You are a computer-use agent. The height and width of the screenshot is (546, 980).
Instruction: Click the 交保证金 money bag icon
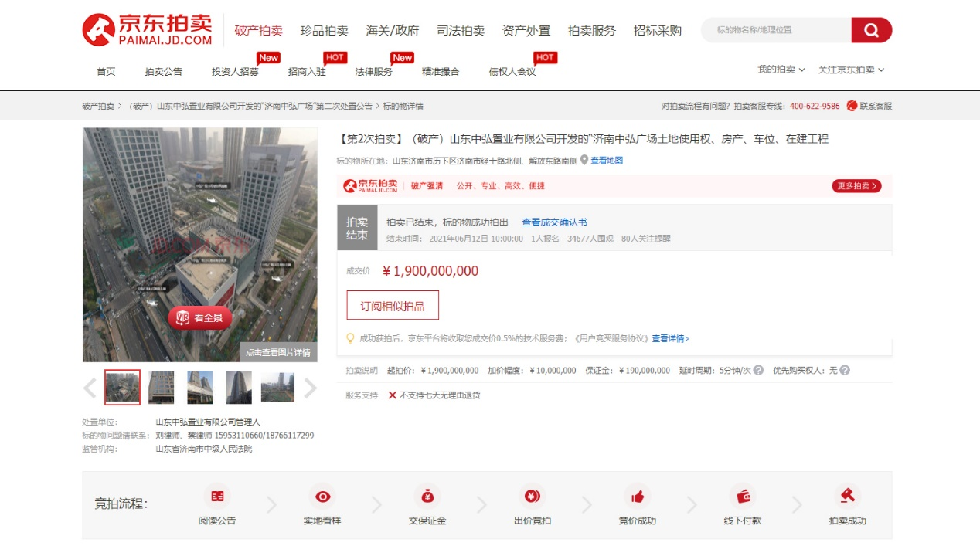[x=427, y=496]
